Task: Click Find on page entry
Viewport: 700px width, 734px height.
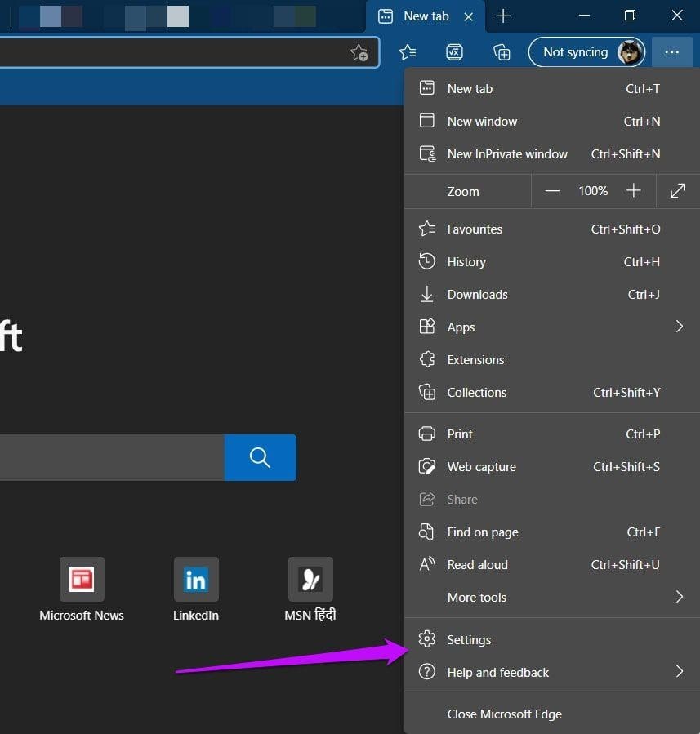Action: click(552, 532)
